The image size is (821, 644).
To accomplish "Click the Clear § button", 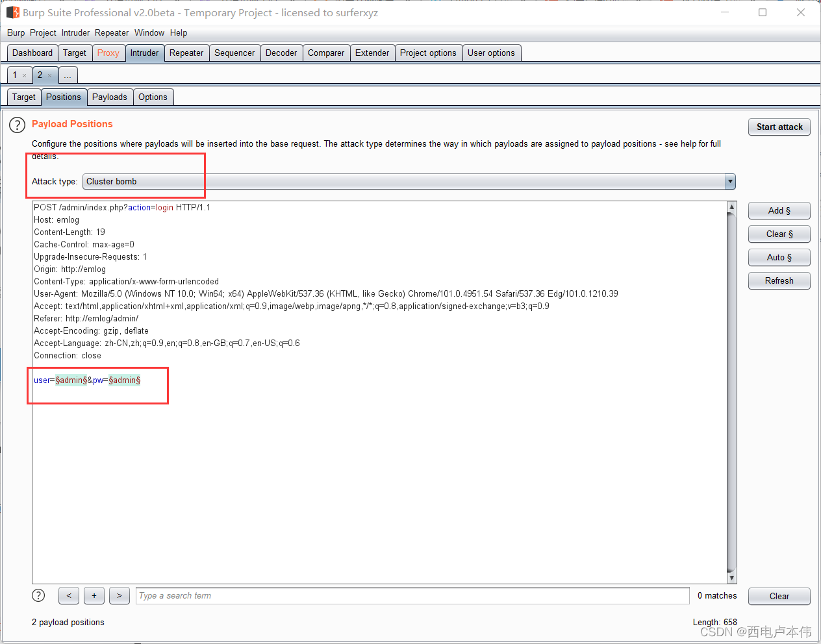I will pyautogui.click(x=779, y=234).
